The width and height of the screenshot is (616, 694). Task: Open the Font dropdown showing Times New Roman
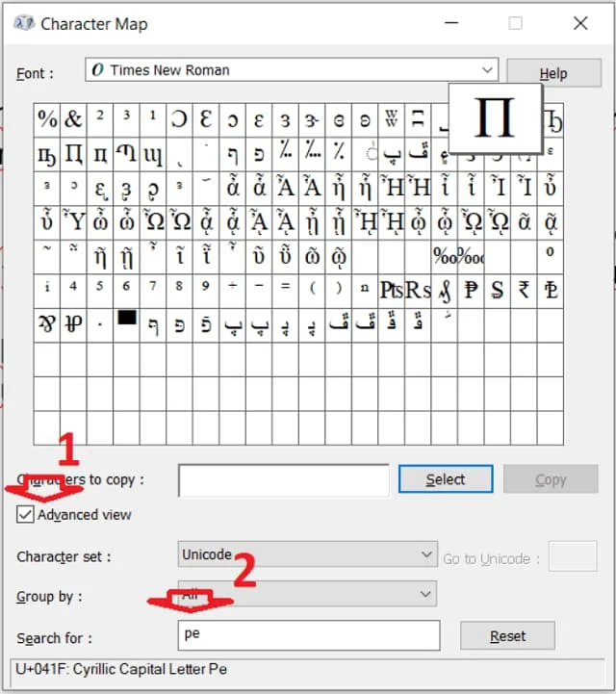[291, 70]
